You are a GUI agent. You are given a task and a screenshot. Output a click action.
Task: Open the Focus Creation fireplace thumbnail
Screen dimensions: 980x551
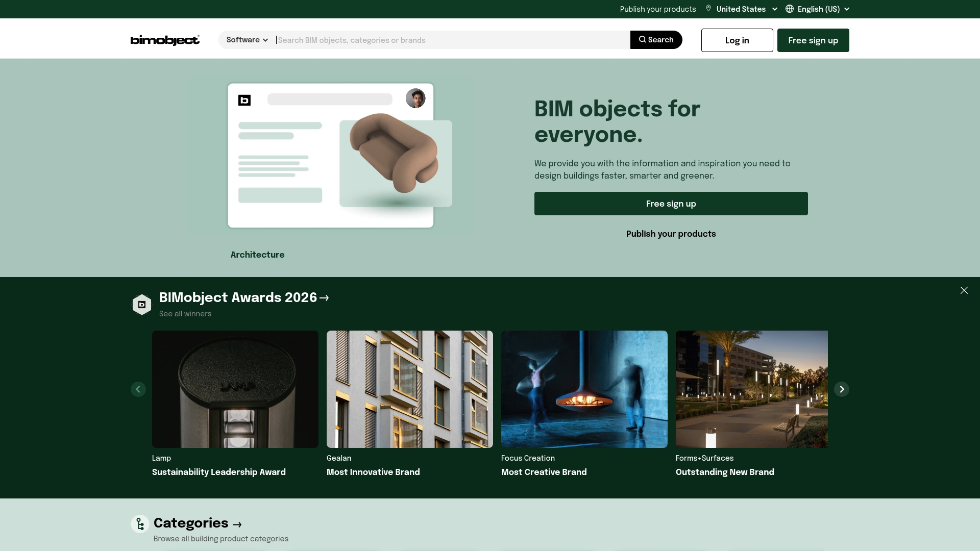[x=584, y=389]
